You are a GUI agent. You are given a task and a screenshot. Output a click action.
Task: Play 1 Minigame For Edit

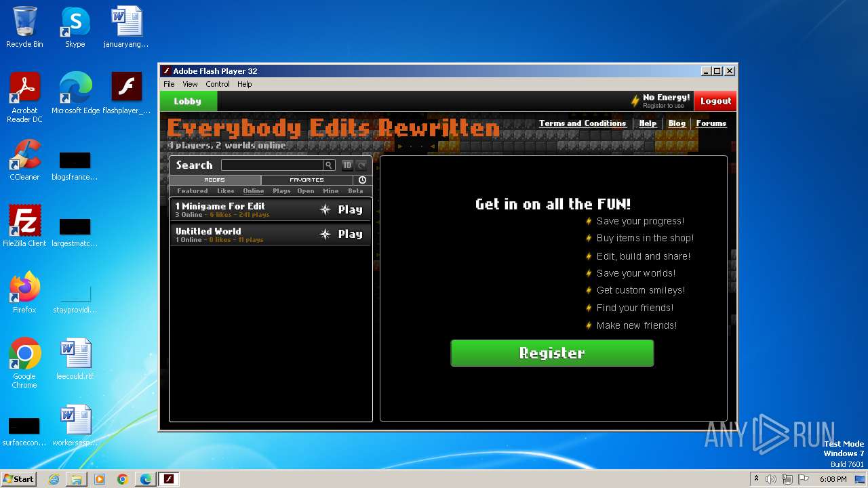(x=350, y=209)
